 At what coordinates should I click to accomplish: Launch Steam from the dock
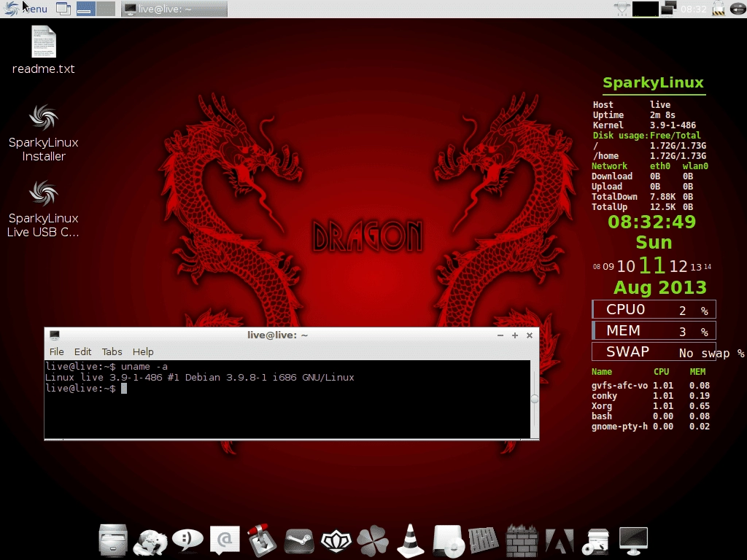coord(298,540)
